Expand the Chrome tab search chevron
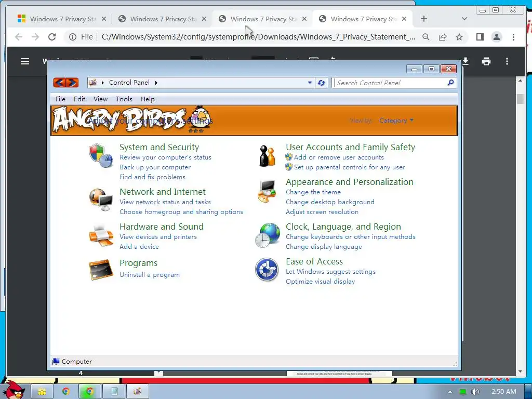This screenshot has height=399, width=532. [464, 19]
